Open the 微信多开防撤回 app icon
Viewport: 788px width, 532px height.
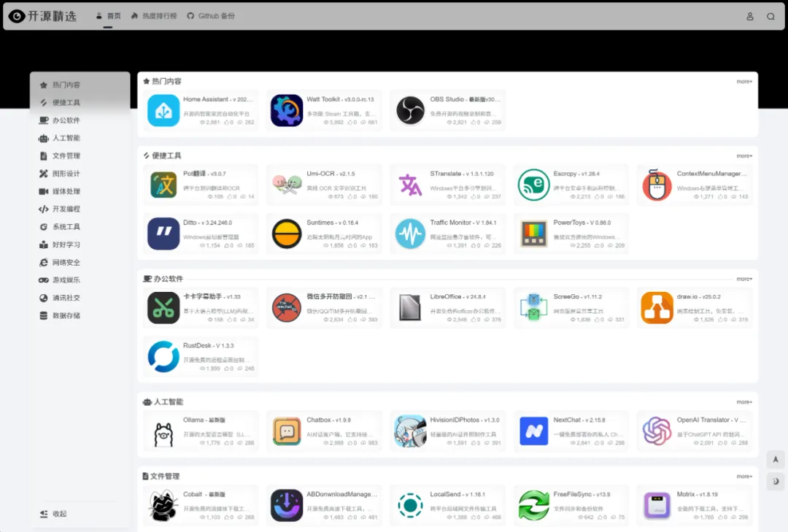[x=287, y=308]
